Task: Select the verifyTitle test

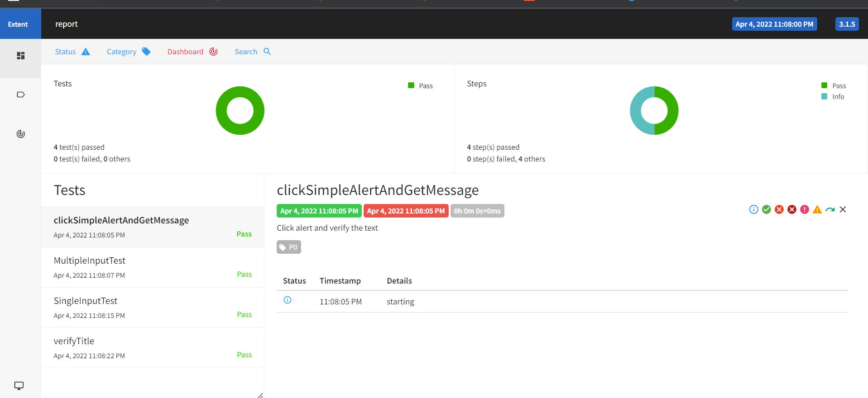Action: click(x=153, y=348)
